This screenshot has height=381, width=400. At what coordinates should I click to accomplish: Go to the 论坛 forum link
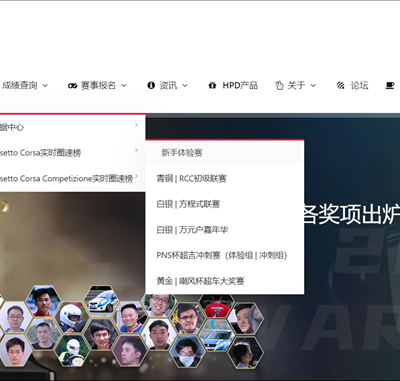tap(359, 85)
